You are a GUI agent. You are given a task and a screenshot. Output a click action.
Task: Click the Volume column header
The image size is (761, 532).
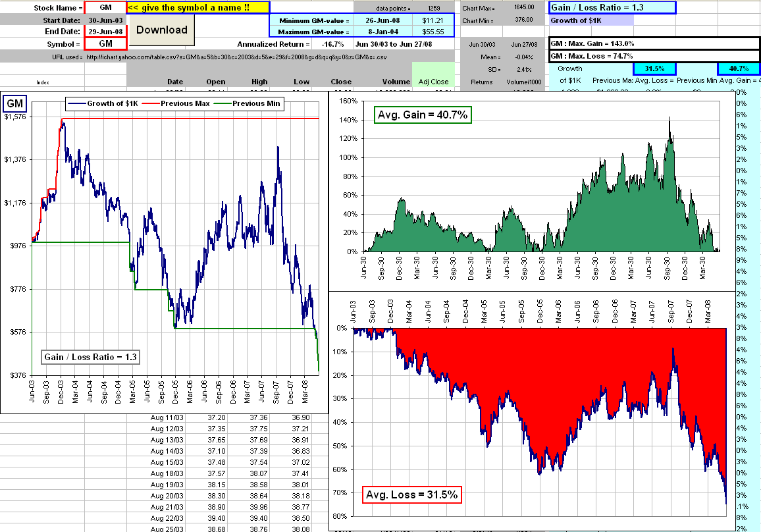pyautogui.click(x=396, y=82)
